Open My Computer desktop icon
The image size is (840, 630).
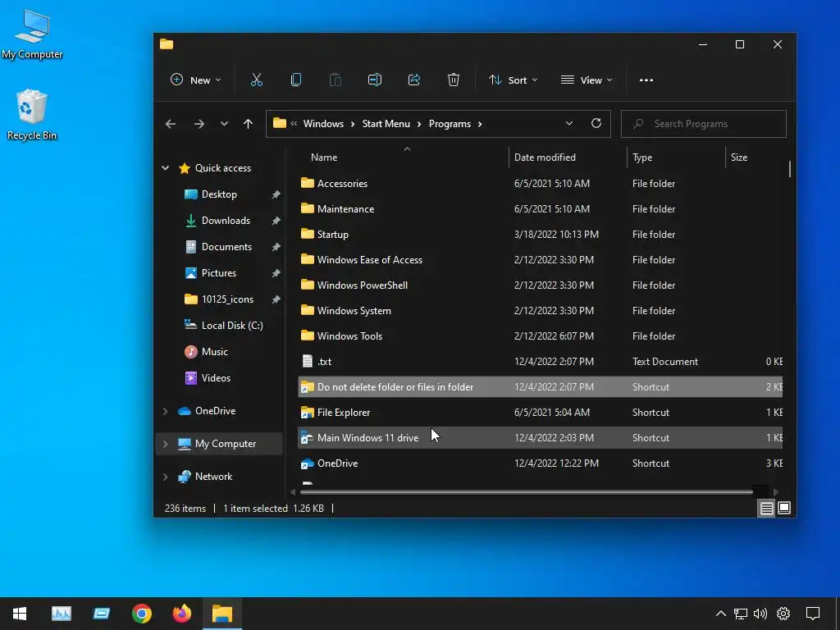tap(32, 34)
